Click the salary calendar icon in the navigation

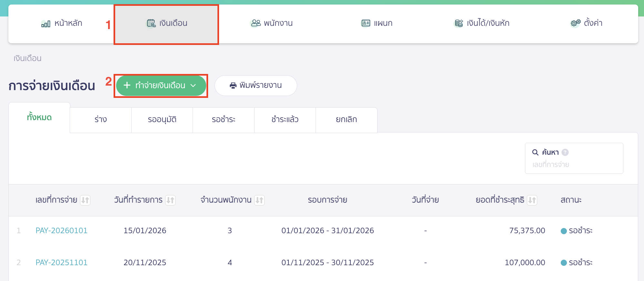[x=151, y=23]
